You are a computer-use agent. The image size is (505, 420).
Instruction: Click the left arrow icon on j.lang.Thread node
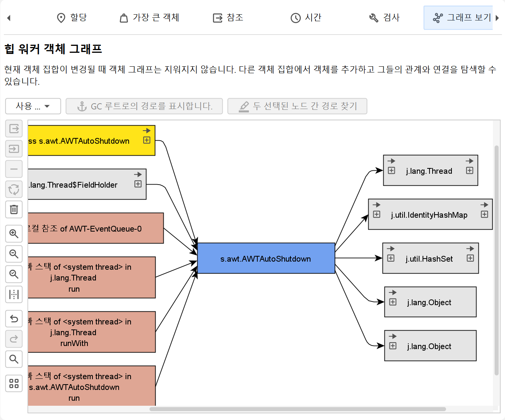pos(391,161)
